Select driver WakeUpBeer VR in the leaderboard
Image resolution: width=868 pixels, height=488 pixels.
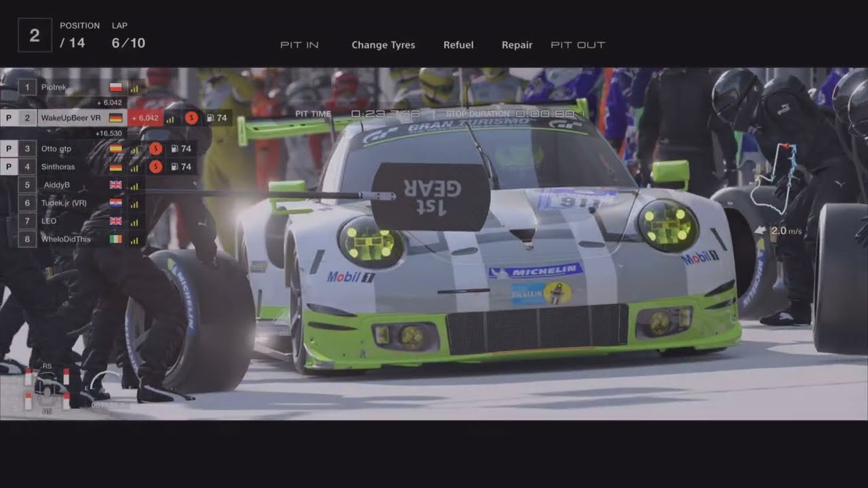pyautogui.click(x=71, y=118)
